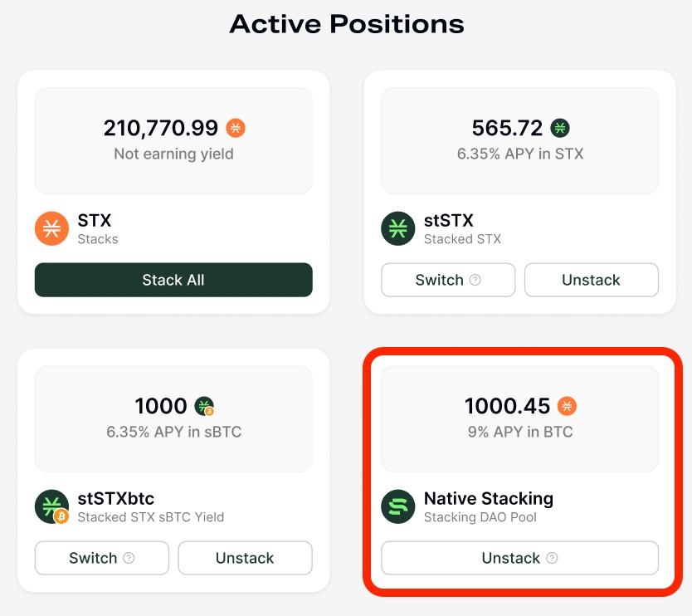Click the Native Stacking title text
This screenshot has width=692, height=616.
click(x=488, y=499)
